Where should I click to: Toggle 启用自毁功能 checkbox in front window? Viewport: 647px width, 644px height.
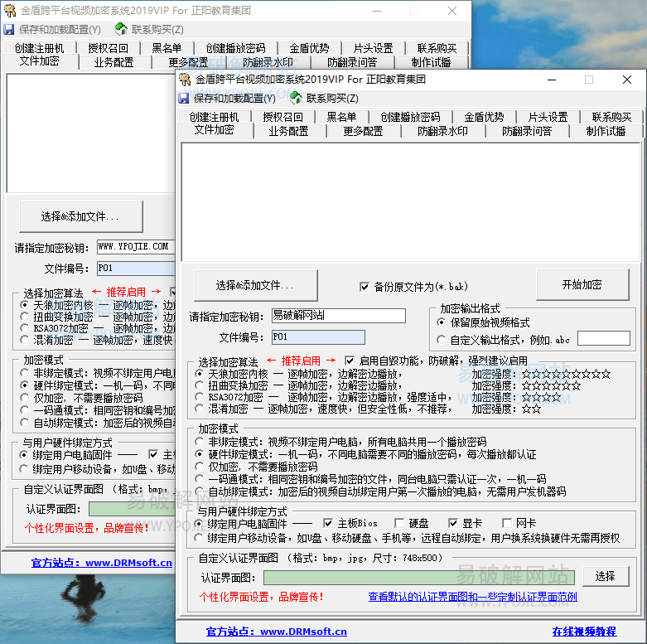click(350, 361)
